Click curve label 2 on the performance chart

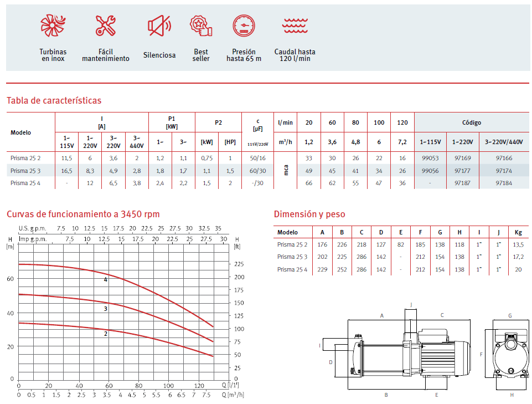[x=106, y=334]
